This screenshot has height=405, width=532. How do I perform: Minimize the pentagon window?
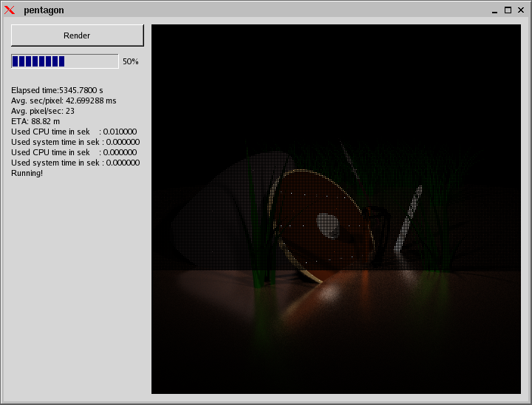point(494,10)
